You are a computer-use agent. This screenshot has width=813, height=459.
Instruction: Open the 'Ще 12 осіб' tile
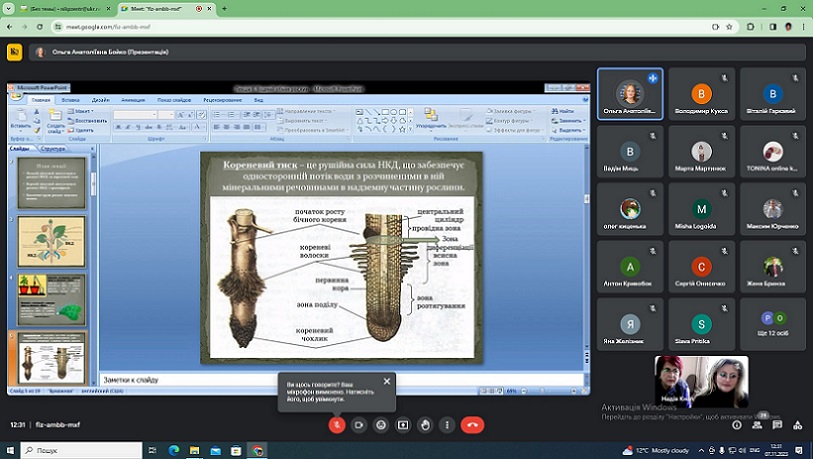(x=773, y=325)
